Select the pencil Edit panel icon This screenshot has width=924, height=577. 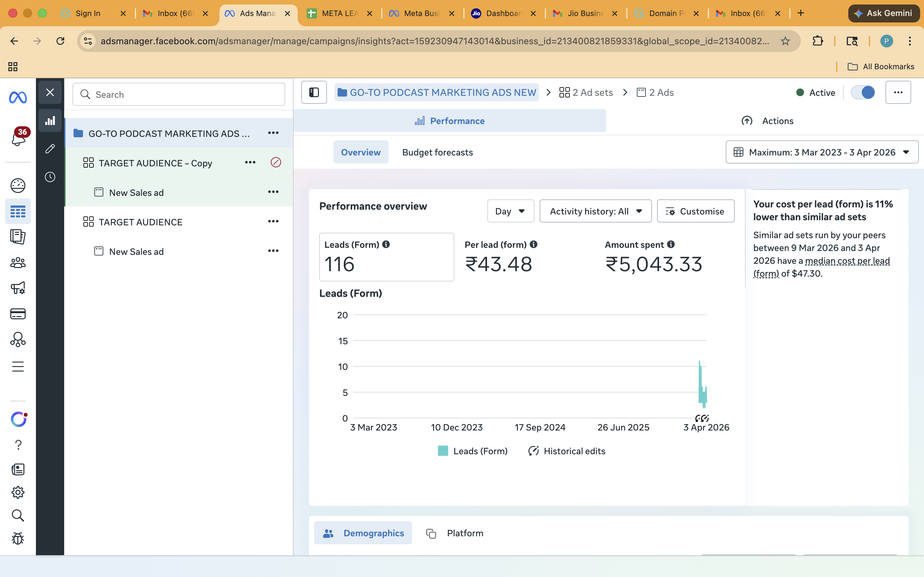50,148
